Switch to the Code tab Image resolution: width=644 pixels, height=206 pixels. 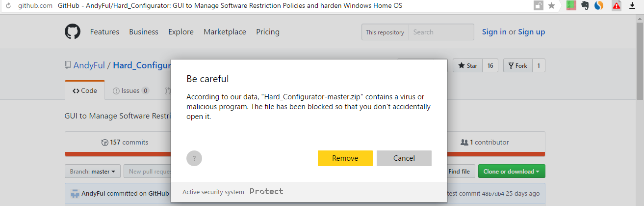85,91
